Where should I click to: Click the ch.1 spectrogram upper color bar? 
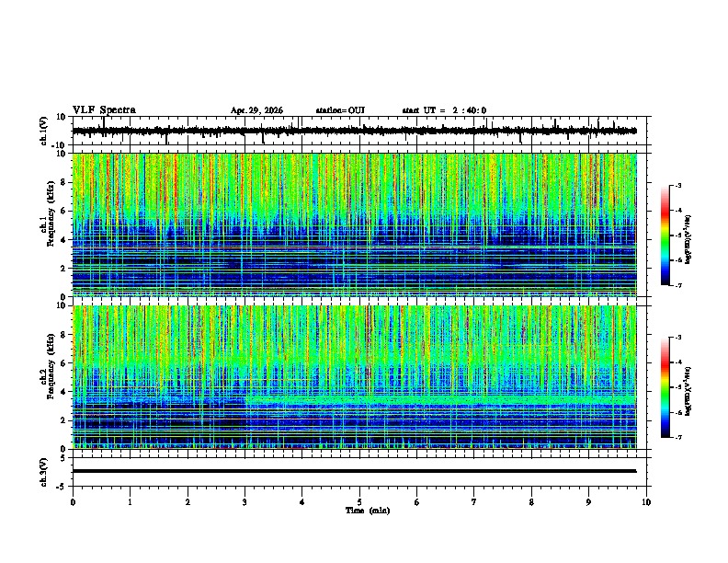coord(665,236)
